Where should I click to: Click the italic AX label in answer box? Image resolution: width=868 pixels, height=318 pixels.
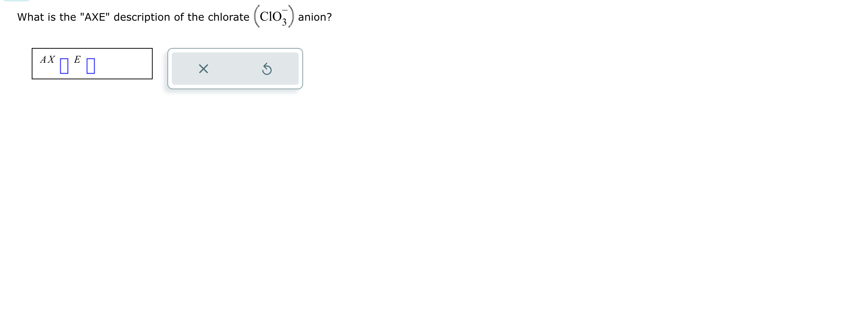coord(48,59)
